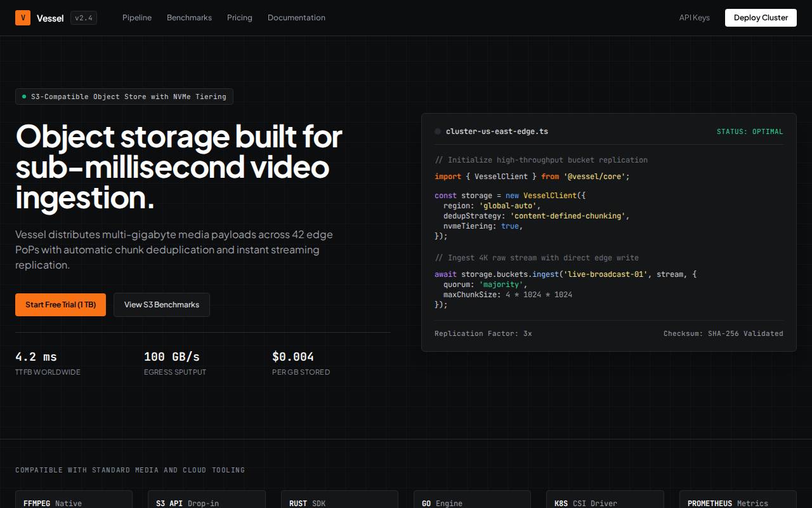The height and width of the screenshot is (508, 812).
Task: Click the 'maxChunkSize' code line
Action: coord(507,295)
